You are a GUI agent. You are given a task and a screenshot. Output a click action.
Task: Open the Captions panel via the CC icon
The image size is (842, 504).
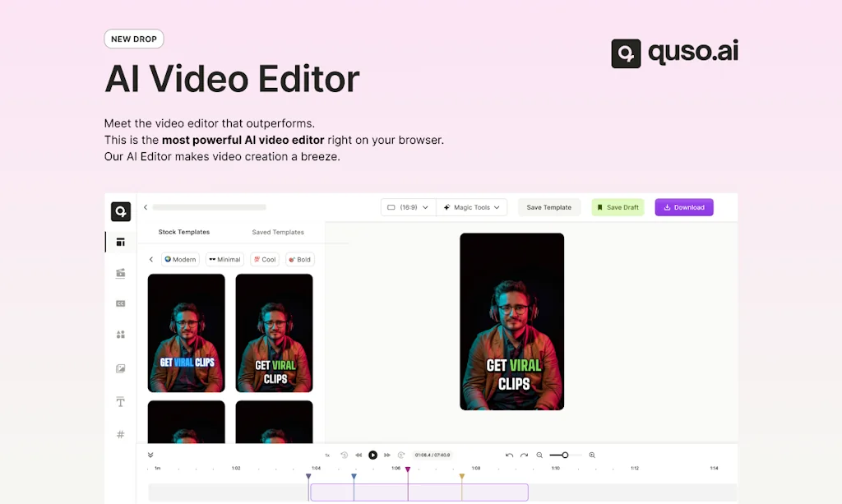(x=120, y=303)
